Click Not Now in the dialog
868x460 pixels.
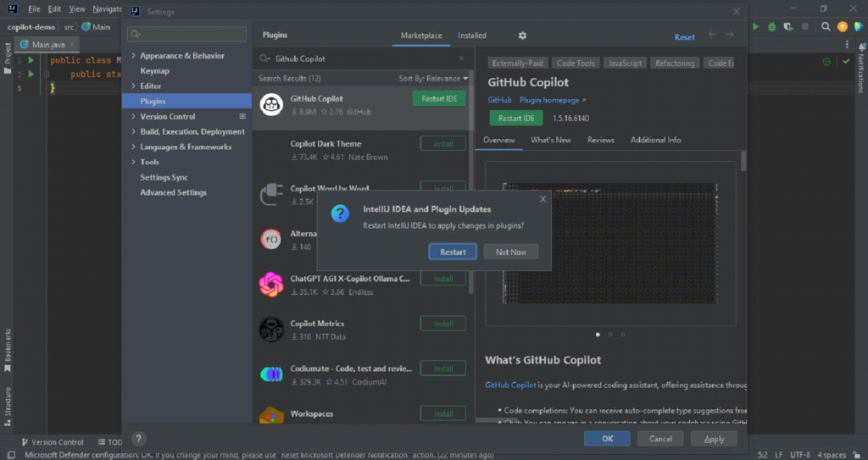(511, 252)
